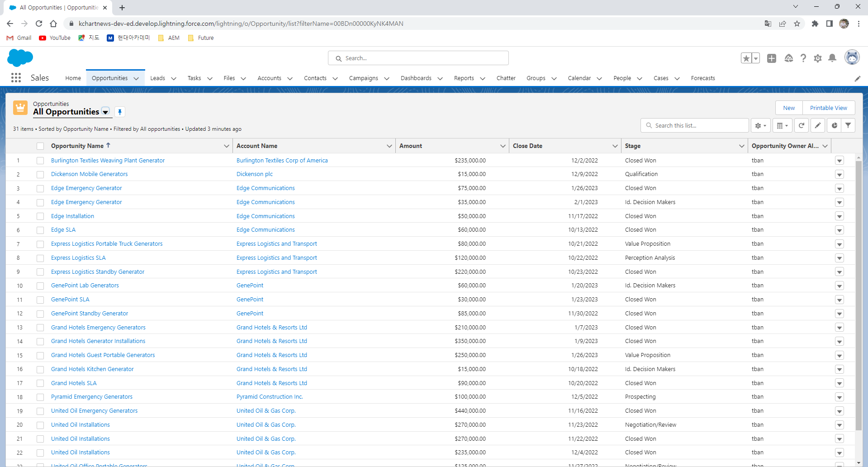Open List View Controls gear
Screen dimensions: 868x467
(760, 125)
